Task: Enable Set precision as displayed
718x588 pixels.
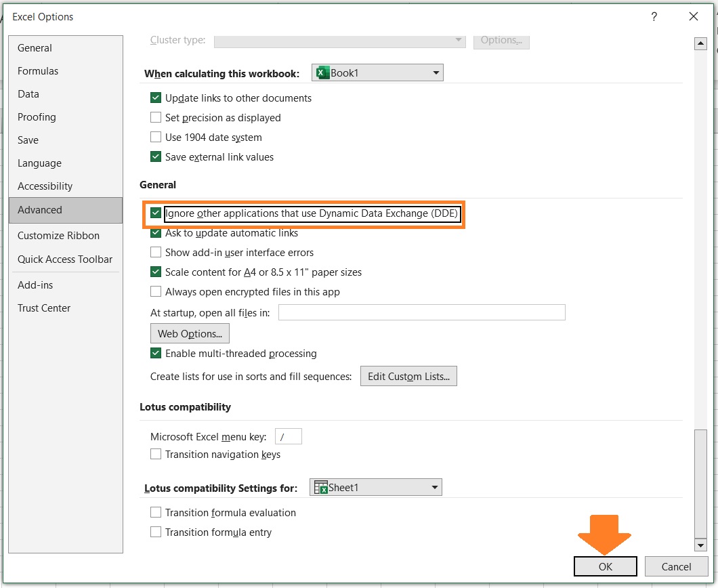Action: tap(156, 117)
